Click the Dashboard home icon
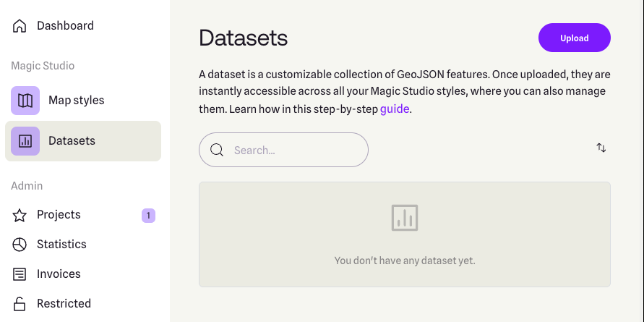Viewport: 644px width, 322px height. coord(20,26)
